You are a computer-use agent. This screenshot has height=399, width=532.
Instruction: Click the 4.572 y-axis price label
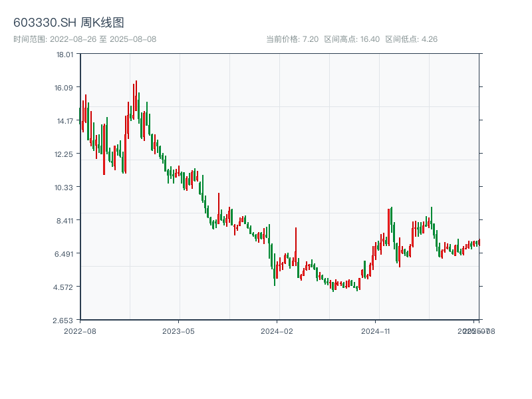coord(65,287)
